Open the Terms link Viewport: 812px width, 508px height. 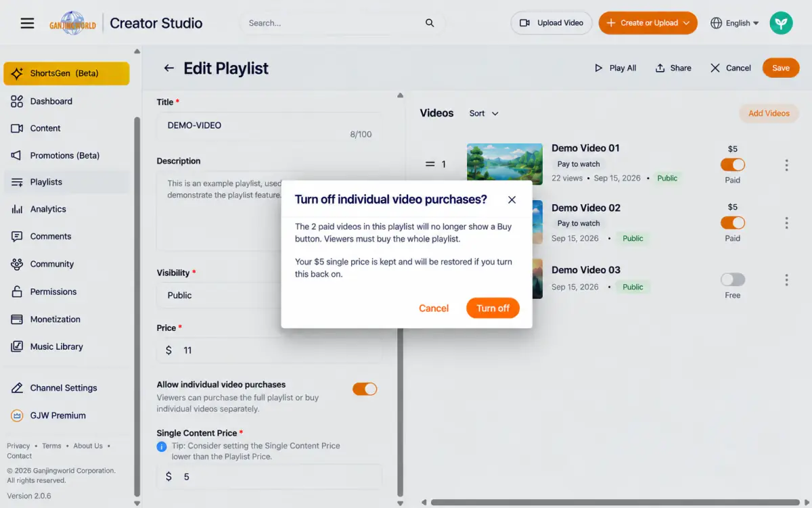(51, 446)
